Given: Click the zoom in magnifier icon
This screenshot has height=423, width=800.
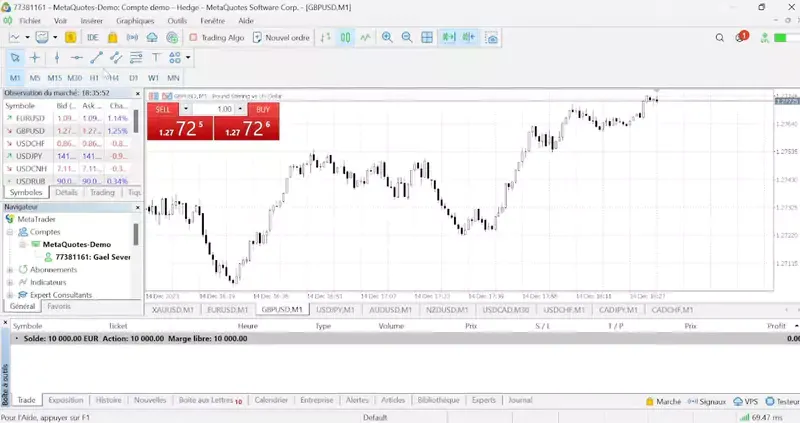Looking at the screenshot, I should 387,37.
